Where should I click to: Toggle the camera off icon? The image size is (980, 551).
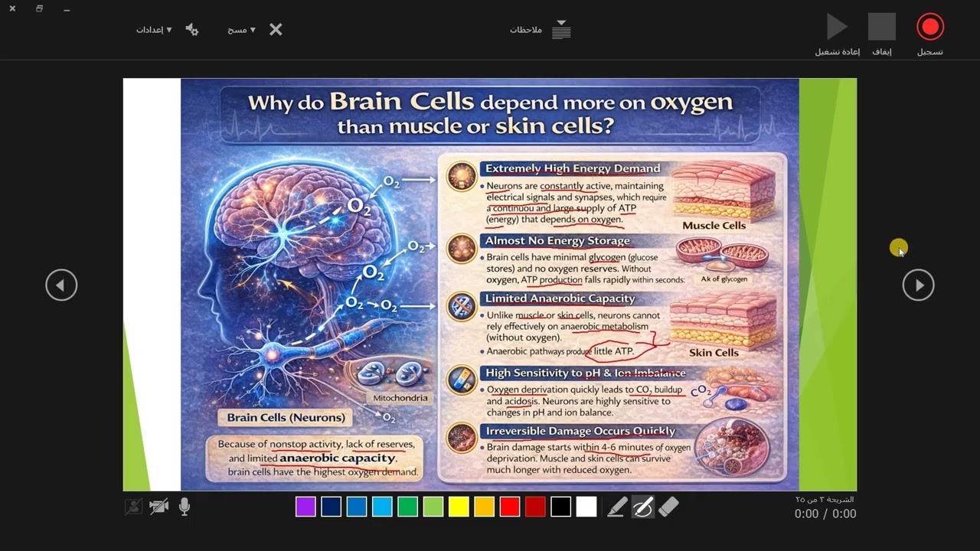point(159,507)
